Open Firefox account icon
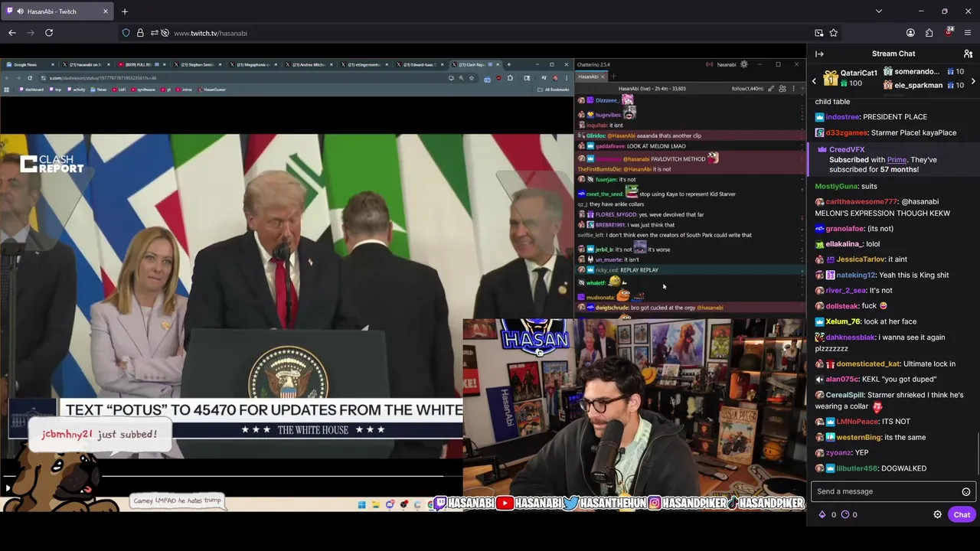 click(910, 33)
